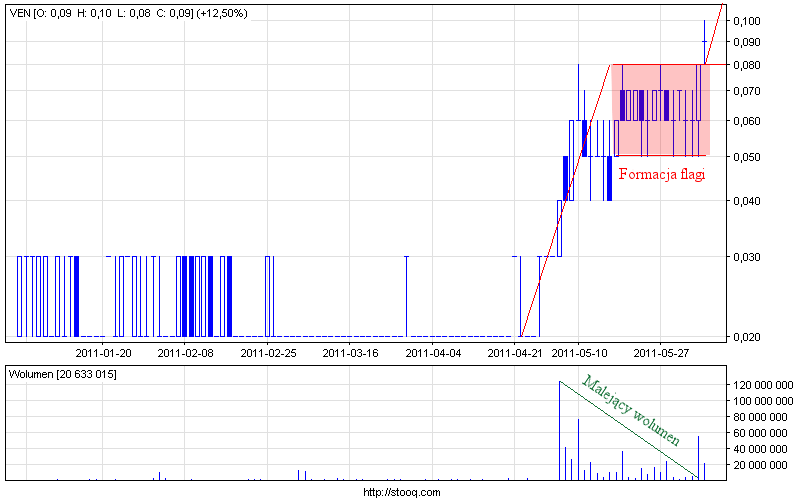The width and height of the screenshot is (800, 500).
Task: Select the 2011-04-04 date axis label
Action: (433, 352)
